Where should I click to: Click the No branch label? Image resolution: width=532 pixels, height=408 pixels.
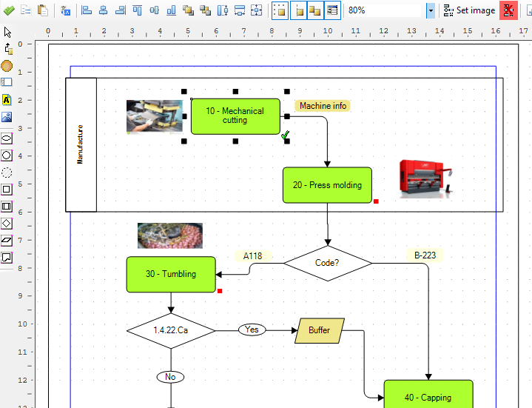coord(170,377)
